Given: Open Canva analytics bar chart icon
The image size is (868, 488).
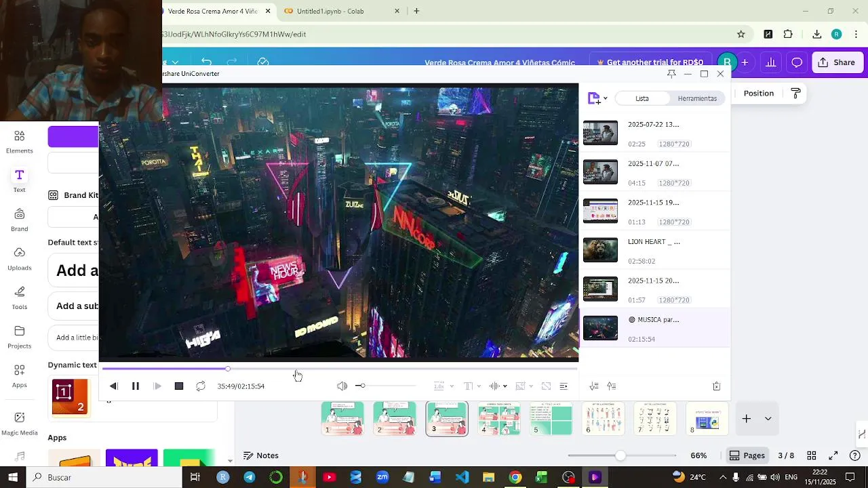Looking at the screenshot, I should pos(771,62).
